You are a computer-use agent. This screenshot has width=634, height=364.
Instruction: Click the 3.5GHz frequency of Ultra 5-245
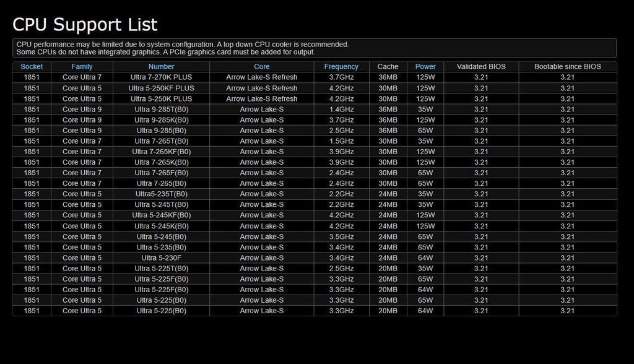pos(341,236)
